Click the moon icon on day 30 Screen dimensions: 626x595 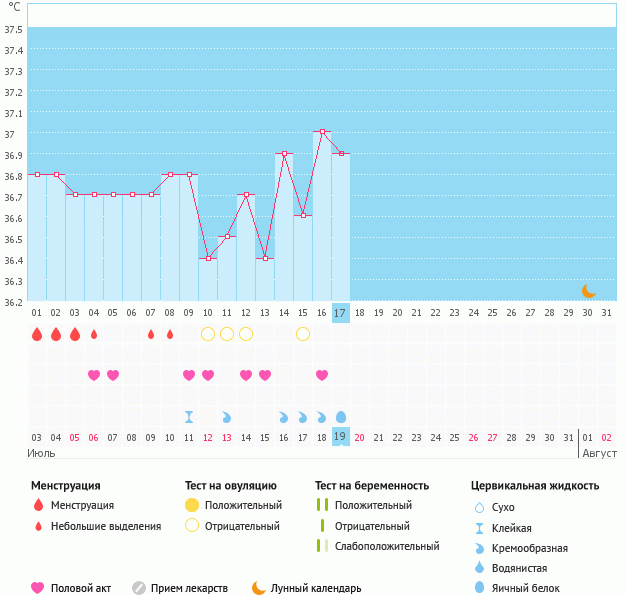[x=589, y=290]
